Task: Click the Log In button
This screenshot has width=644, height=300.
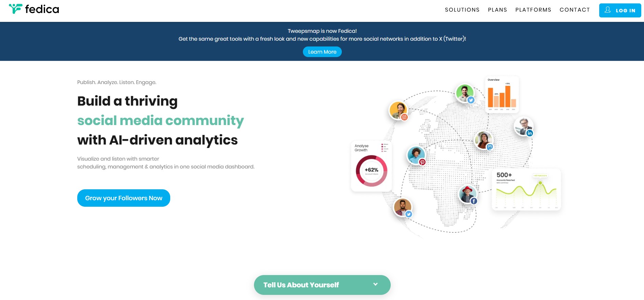Action: (620, 10)
